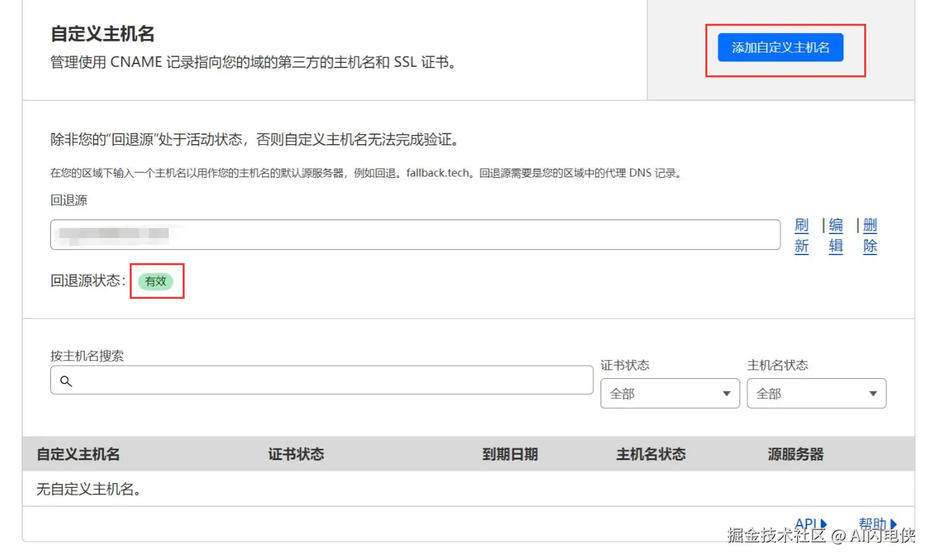Click the magnifier search icon
The height and width of the screenshot is (560, 931).
(66, 381)
